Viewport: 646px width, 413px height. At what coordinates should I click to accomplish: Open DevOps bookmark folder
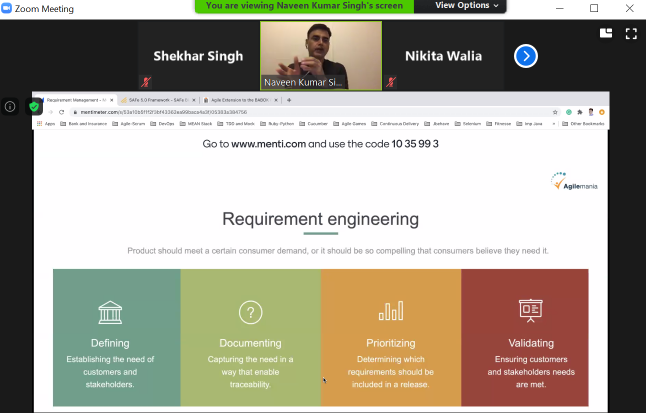pos(162,124)
